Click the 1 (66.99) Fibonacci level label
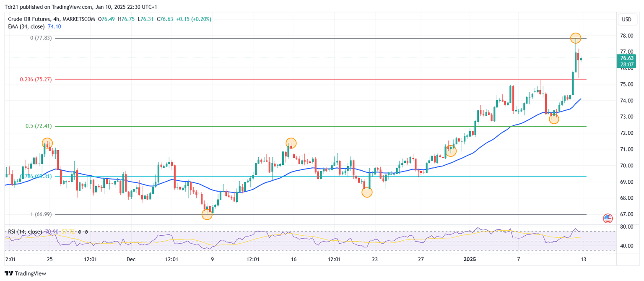The width and height of the screenshot is (644, 281). pyautogui.click(x=41, y=214)
